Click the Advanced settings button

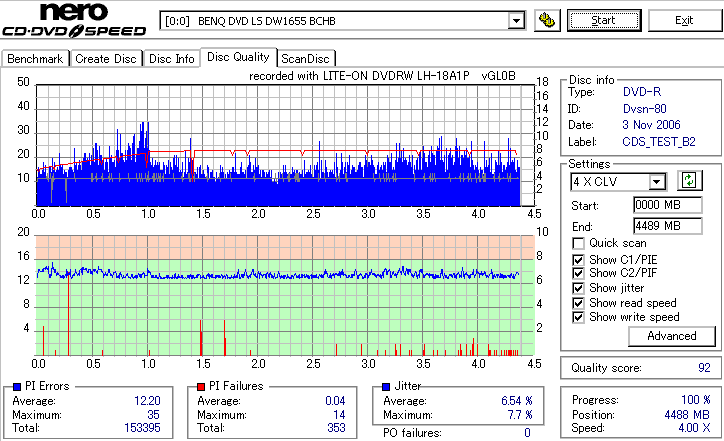[x=671, y=336]
